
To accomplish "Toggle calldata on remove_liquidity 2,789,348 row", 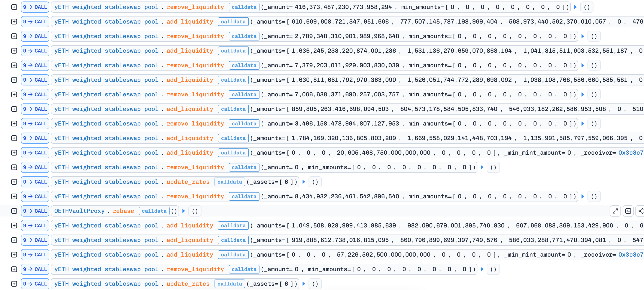I will click(244, 36).
